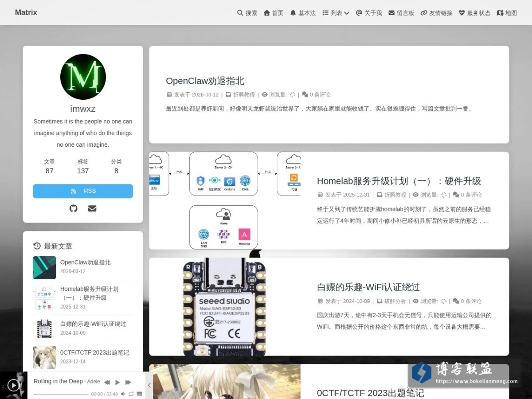The height and width of the screenshot is (399, 532).
Task: Click the email envelope icon
Action: [x=92, y=208]
